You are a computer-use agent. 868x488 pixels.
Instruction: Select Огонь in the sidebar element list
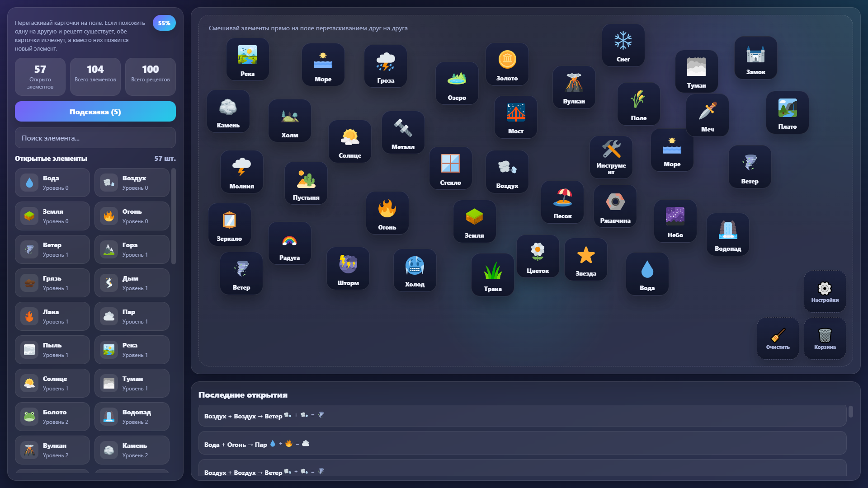pos(132,216)
